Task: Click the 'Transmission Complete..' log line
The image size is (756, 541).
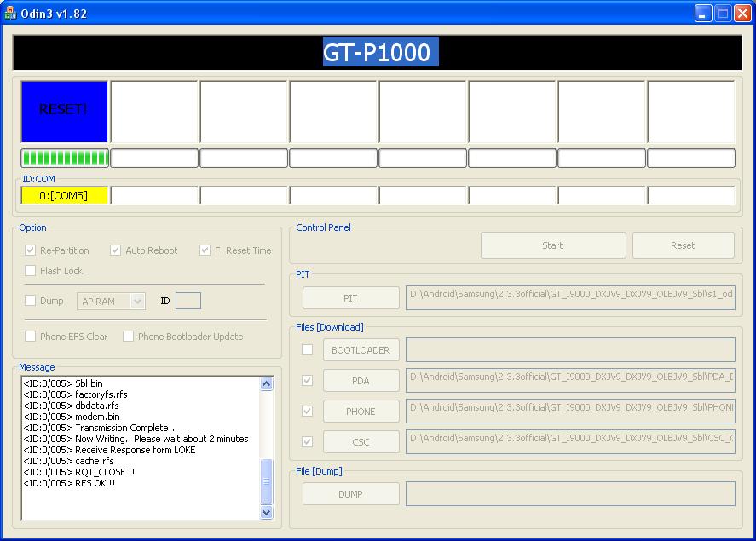Action: (x=100, y=428)
